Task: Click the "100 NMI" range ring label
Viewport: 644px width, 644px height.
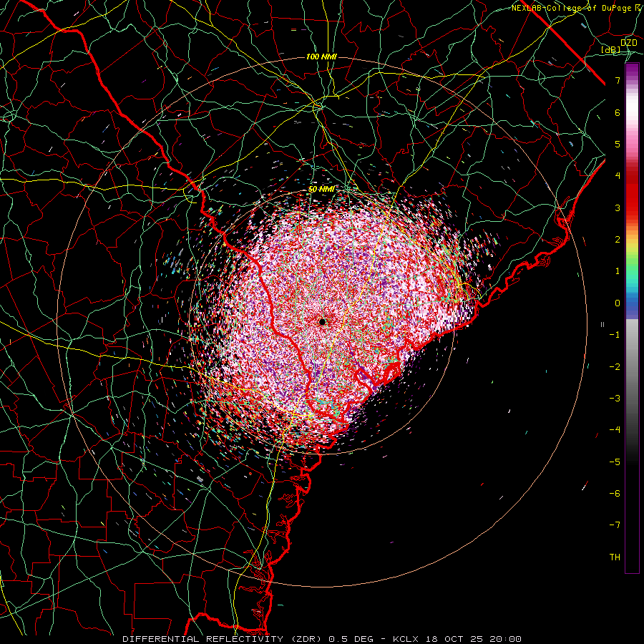Action: 321,57
